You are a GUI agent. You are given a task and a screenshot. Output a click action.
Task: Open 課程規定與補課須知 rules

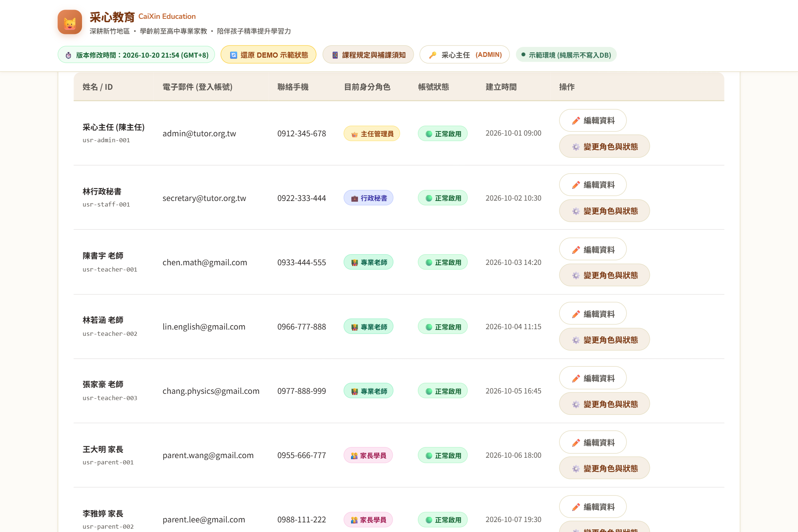tap(368, 55)
